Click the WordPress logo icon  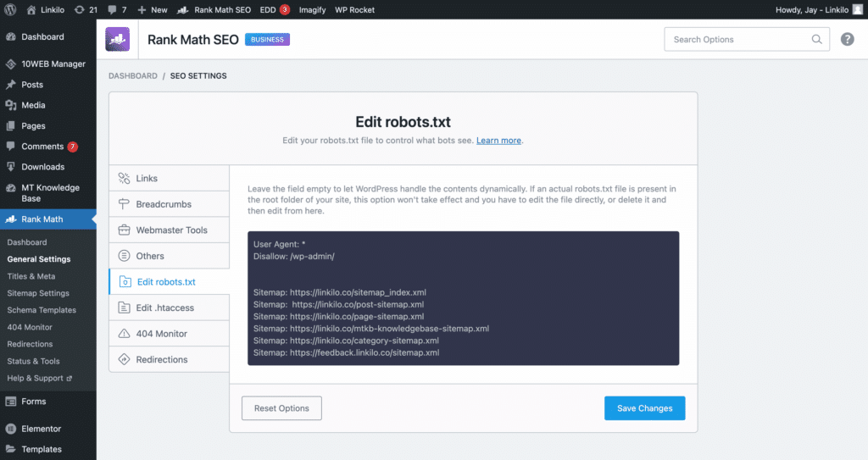(x=10, y=9)
